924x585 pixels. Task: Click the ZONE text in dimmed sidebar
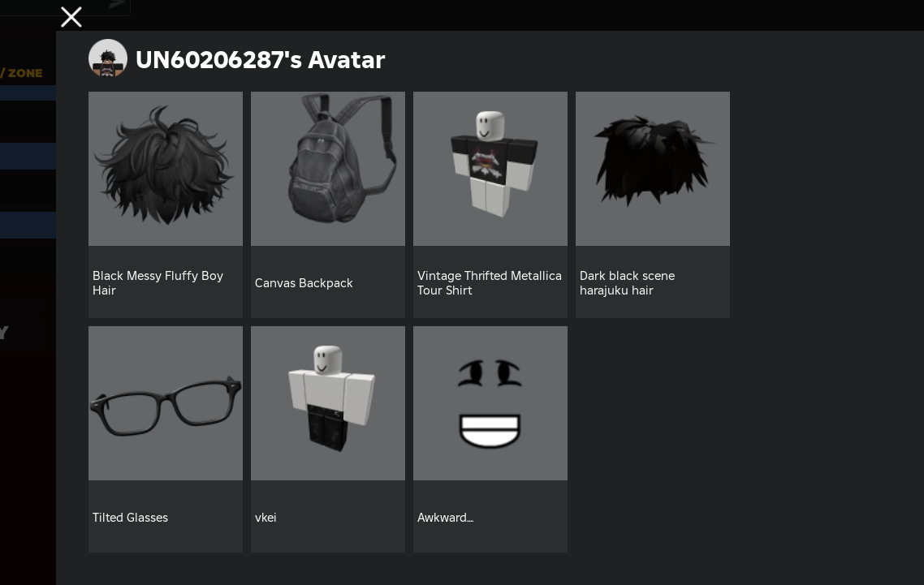pyautogui.click(x=24, y=73)
